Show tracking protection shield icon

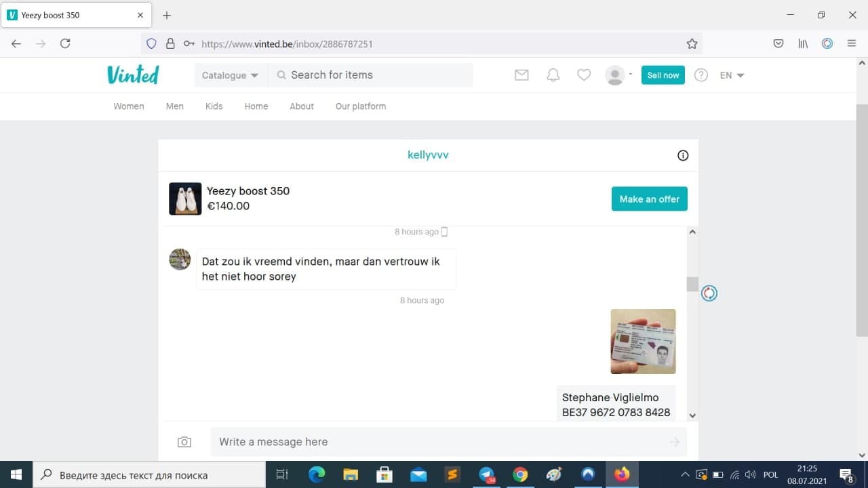[151, 43]
